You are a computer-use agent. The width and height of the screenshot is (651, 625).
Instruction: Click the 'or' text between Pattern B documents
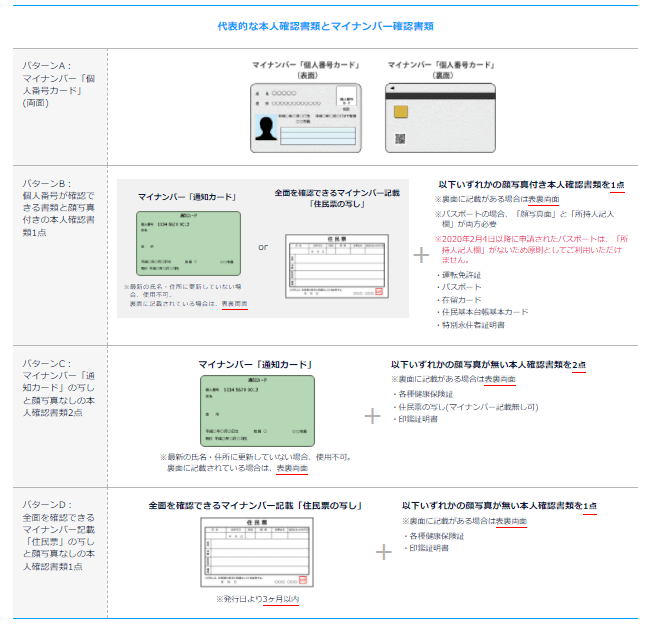tap(263, 247)
